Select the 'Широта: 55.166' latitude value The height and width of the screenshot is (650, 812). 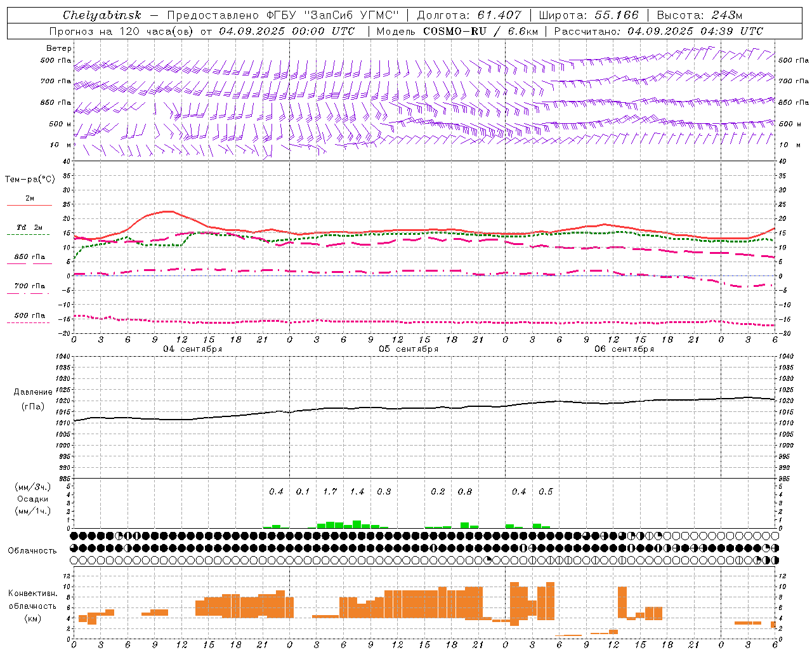(x=588, y=15)
